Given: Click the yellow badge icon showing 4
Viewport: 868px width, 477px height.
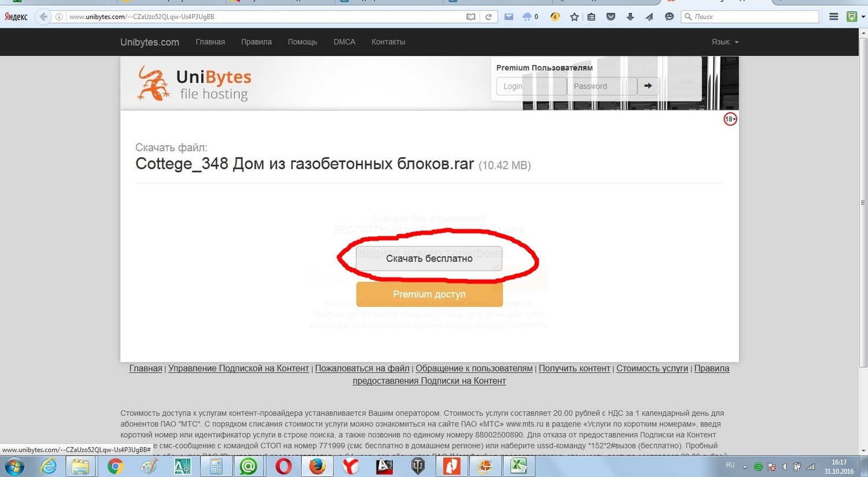Looking at the screenshot, I should [x=555, y=17].
